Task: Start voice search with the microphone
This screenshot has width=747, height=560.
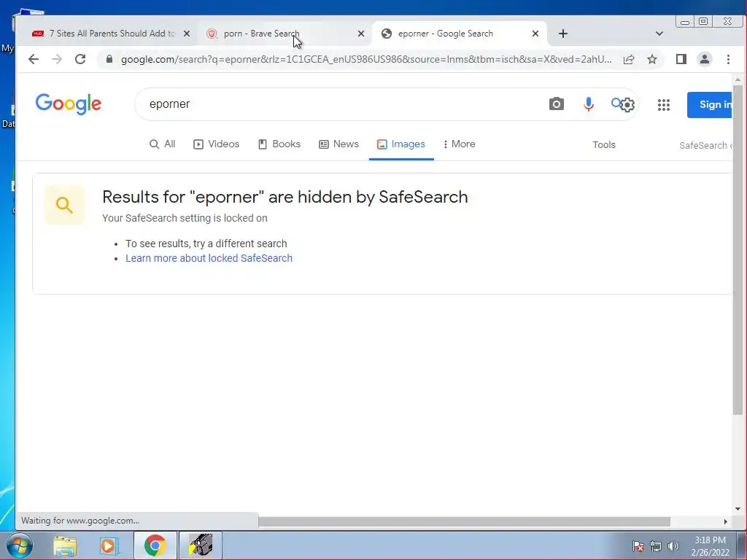Action: pos(589,104)
